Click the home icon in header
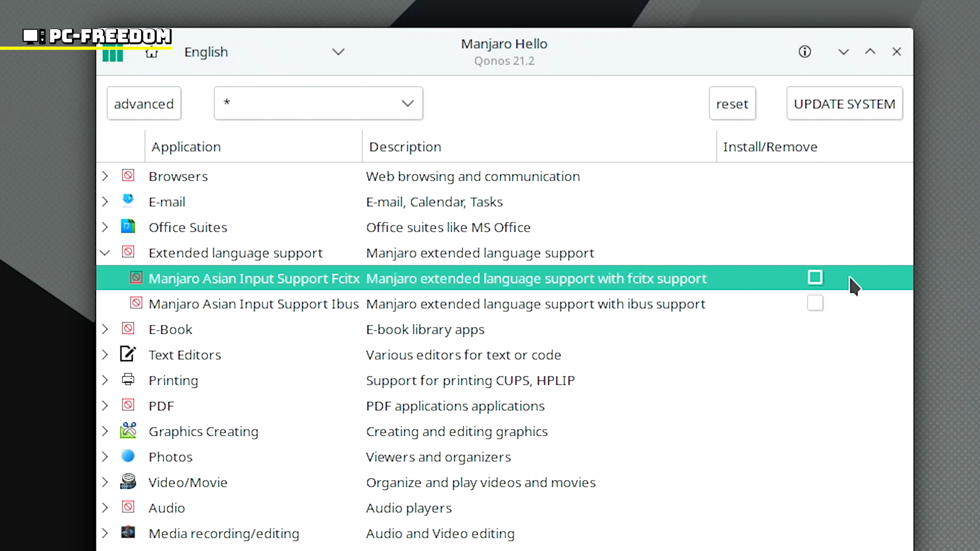980x551 pixels. 152,53
